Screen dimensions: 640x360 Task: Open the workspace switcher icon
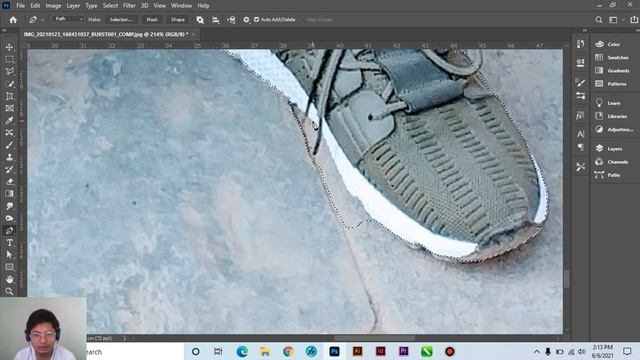click(x=613, y=20)
